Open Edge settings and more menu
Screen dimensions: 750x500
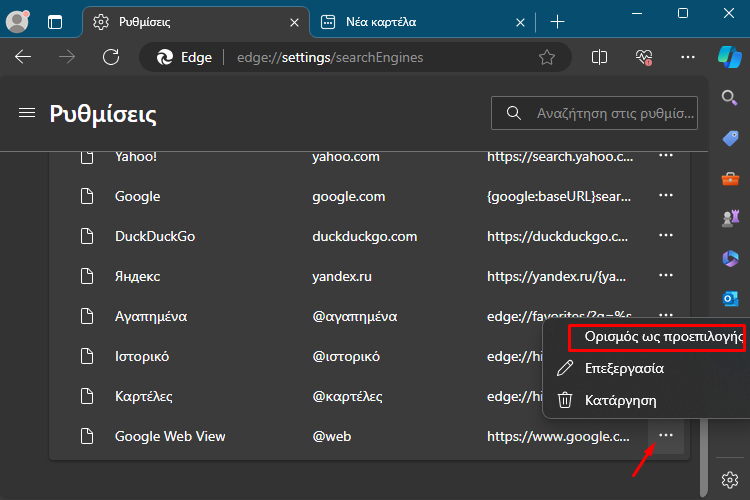click(x=688, y=57)
